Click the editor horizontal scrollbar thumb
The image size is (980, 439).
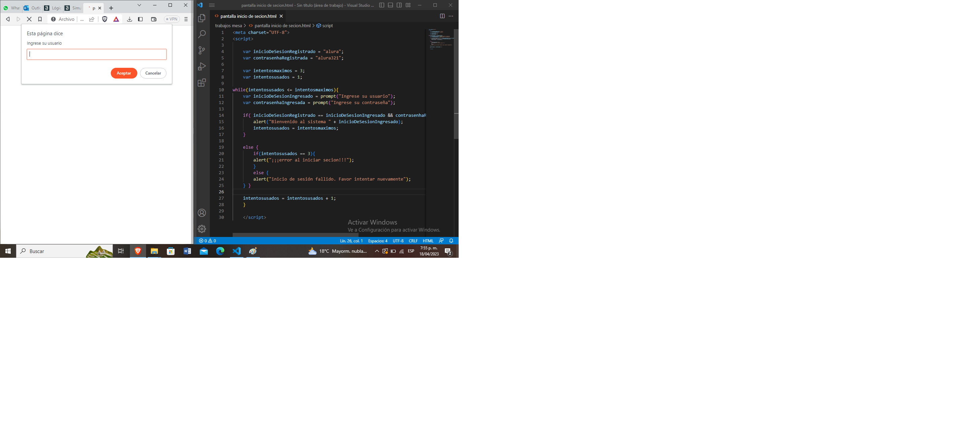295,235
